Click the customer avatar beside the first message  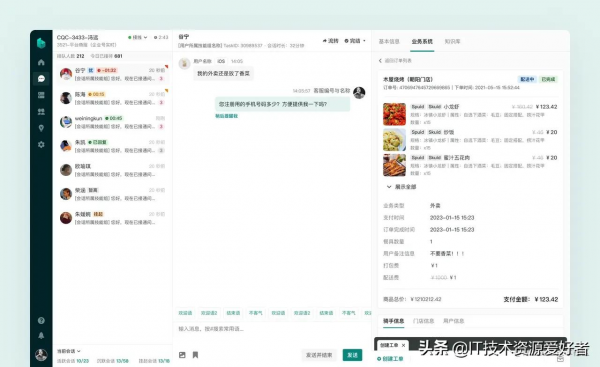pyautogui.click(x=184, y=63)
